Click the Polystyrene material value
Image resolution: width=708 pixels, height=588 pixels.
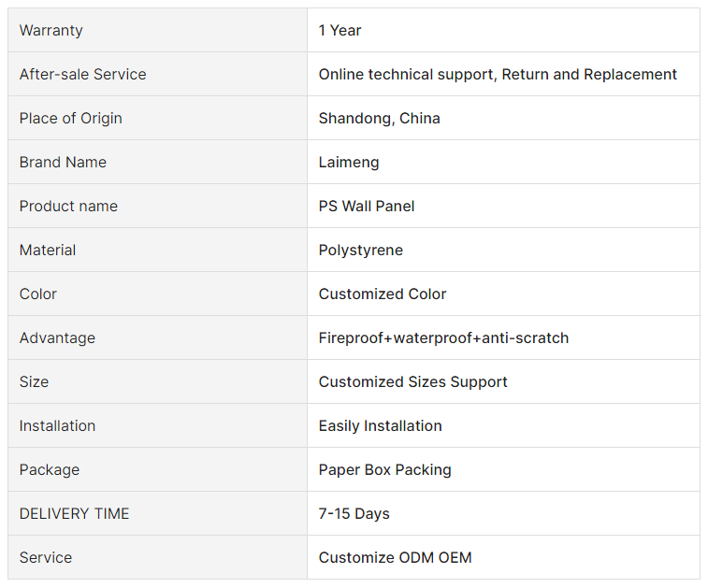coord(361,251)
